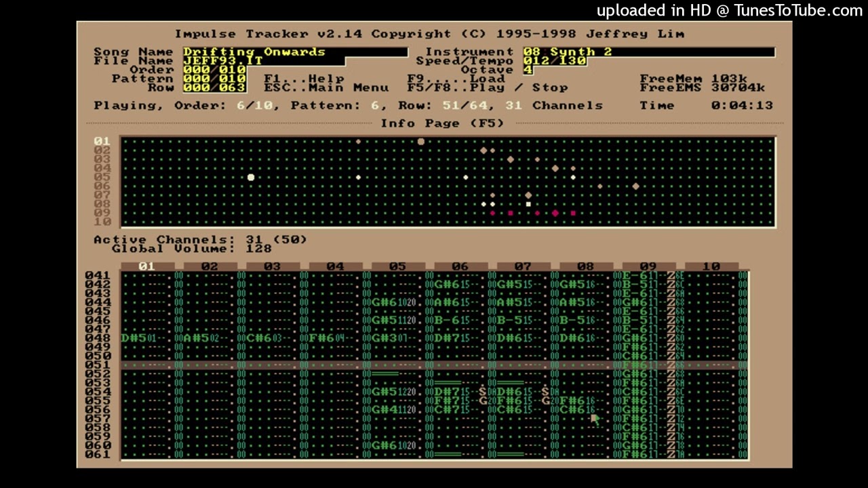Click the Time 0:04:13 readout
This screenshot has height=488, width=868.
pos(706,105)
